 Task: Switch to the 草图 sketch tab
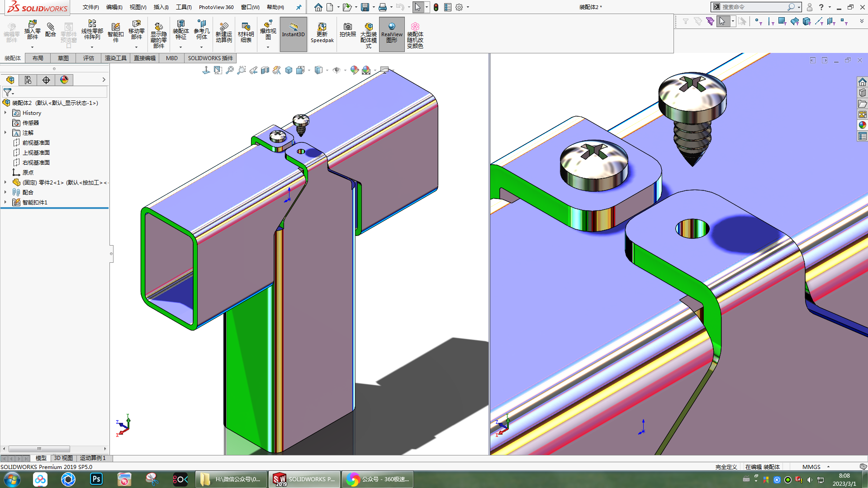tap(63, 58)
